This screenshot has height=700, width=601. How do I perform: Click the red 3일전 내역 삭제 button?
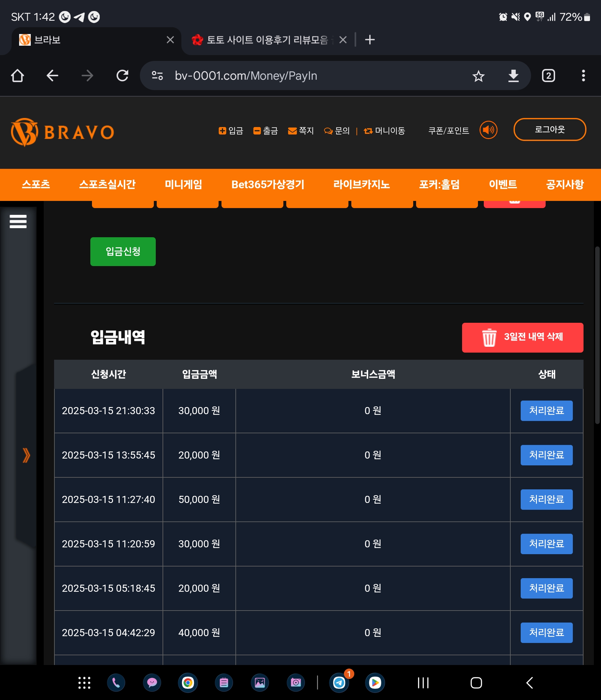522,337
